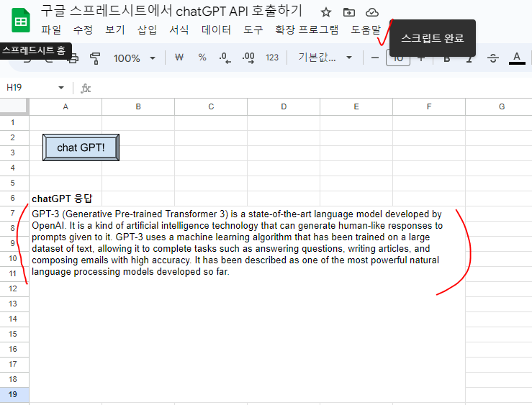Select column D header
This screenshot has width=532, height=405.
pyautogui.click(x=284, y=106)
